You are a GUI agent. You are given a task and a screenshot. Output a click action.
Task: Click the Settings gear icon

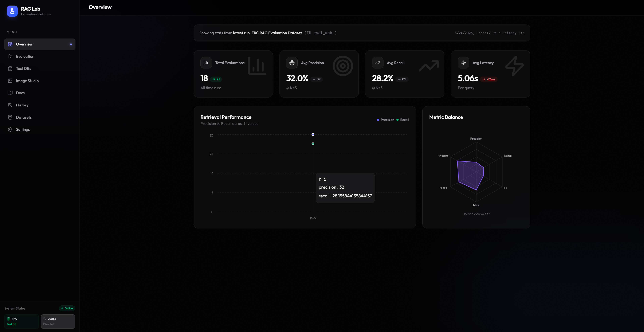pos(10,129)
